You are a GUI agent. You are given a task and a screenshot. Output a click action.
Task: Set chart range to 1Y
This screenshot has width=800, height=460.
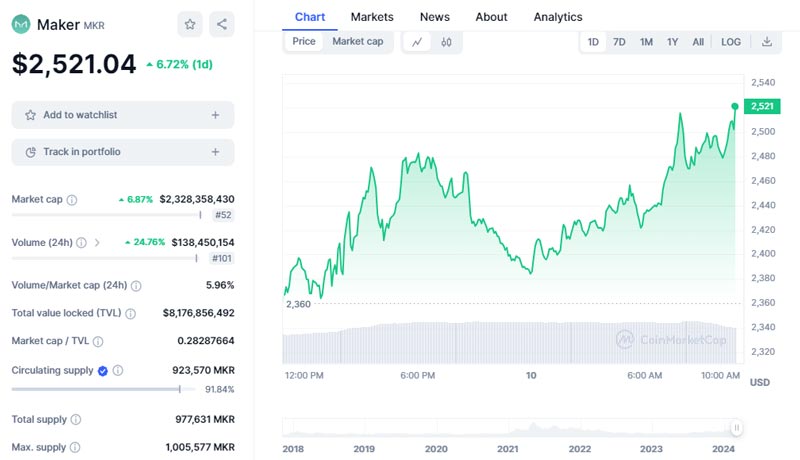click(672, 42)
